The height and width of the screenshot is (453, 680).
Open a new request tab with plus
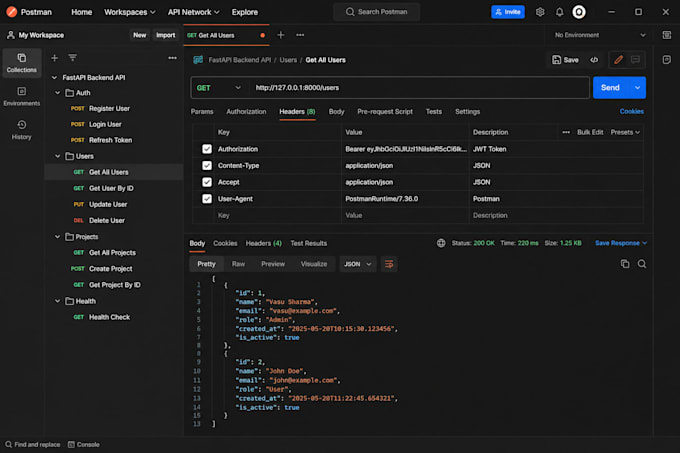281,35
